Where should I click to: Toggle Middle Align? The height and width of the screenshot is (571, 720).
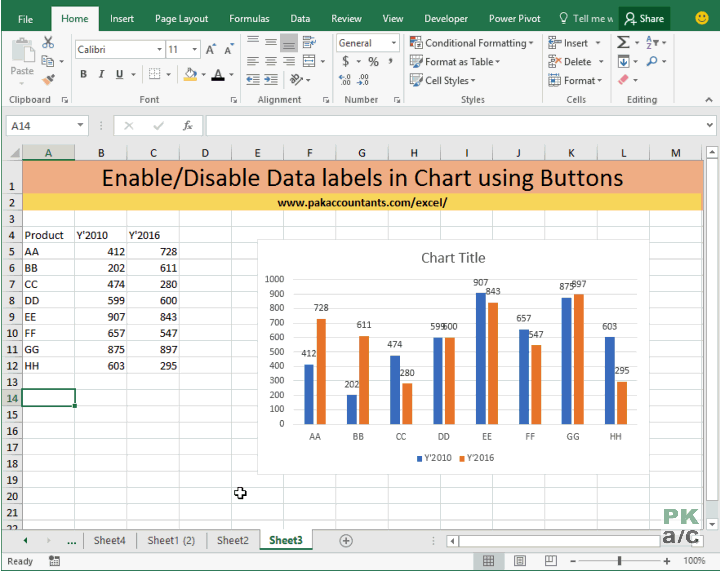point(271,42)
